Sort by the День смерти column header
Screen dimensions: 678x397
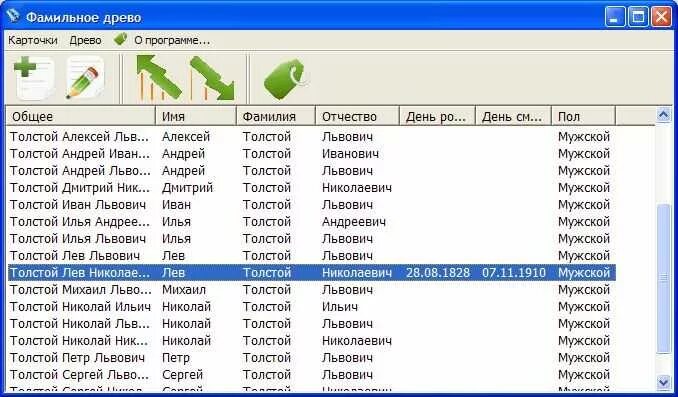click(x=514, y=116)
